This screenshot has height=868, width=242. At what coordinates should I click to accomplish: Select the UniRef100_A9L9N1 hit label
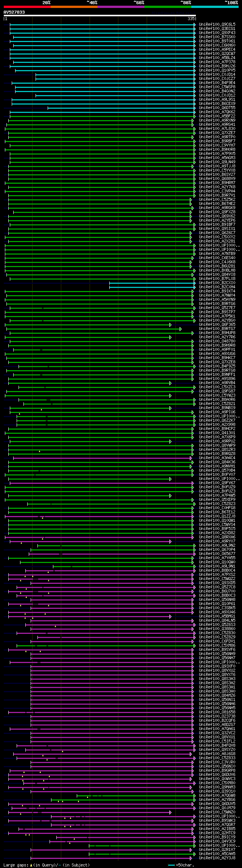pyautogui.click(x=217, y=566)
